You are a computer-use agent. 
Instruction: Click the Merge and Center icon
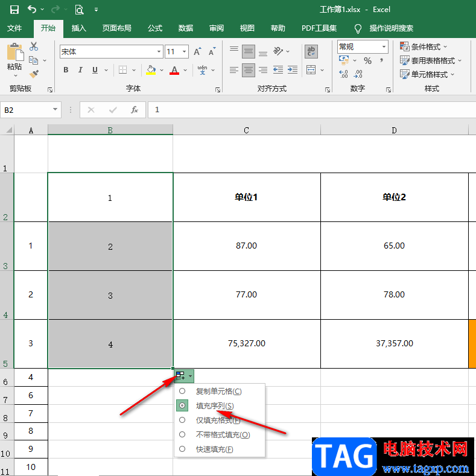(311, 70)
